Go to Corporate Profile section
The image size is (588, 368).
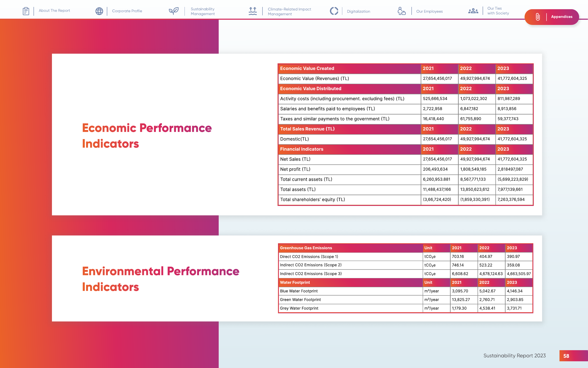127,11
